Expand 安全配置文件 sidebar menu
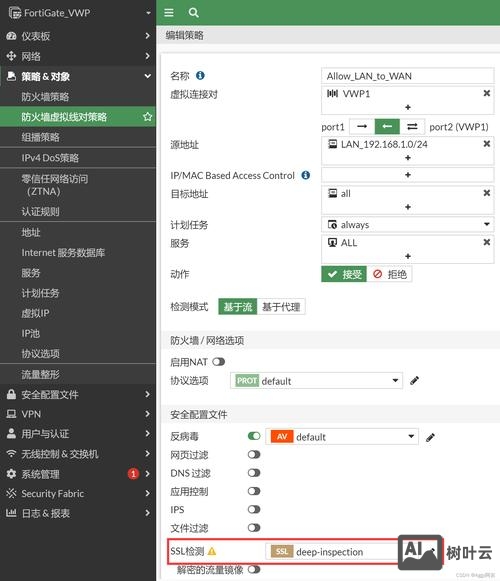This screenshot has width=500, height=581. (78, 394)
